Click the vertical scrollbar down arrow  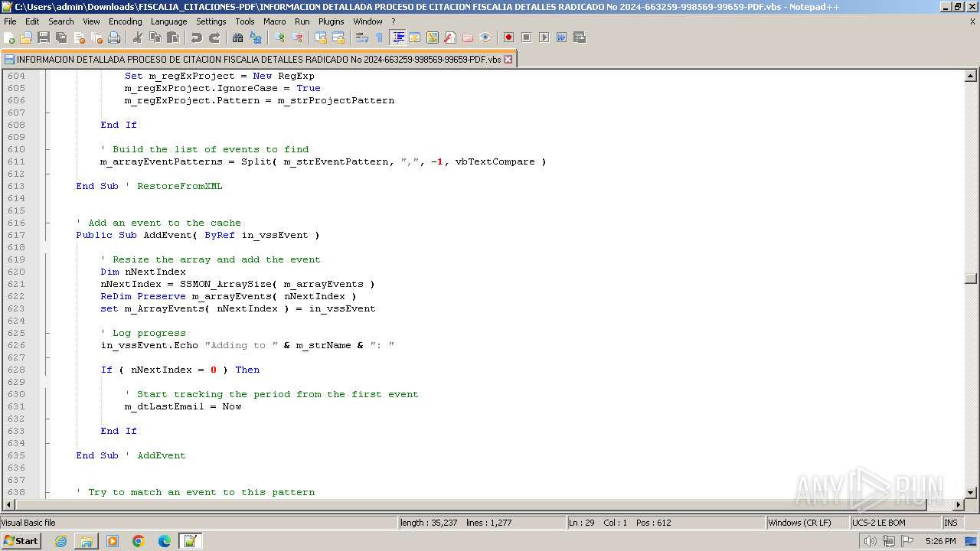tap(971, 492)
